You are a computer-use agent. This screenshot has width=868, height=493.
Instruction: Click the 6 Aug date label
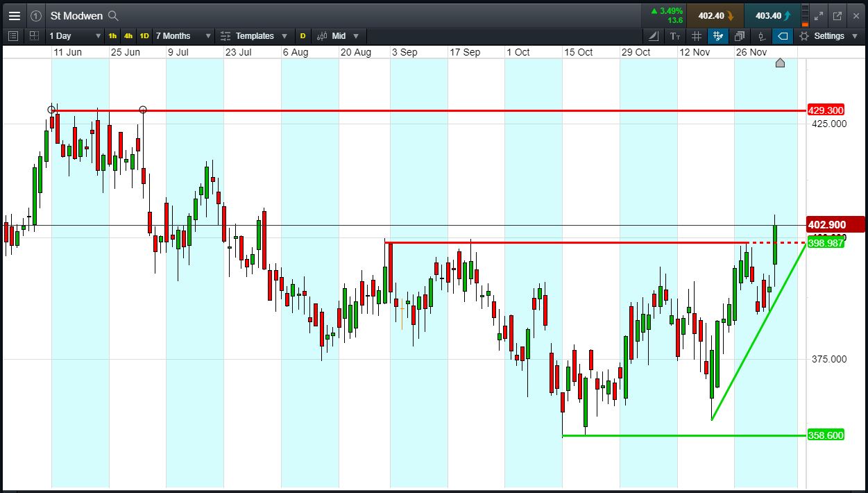click(x=296, y=52)
